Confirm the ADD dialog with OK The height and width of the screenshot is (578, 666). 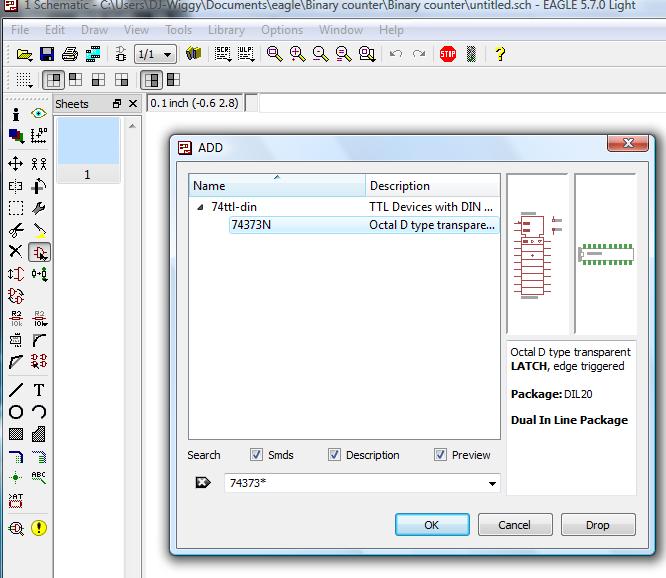[x=432, y=525]
